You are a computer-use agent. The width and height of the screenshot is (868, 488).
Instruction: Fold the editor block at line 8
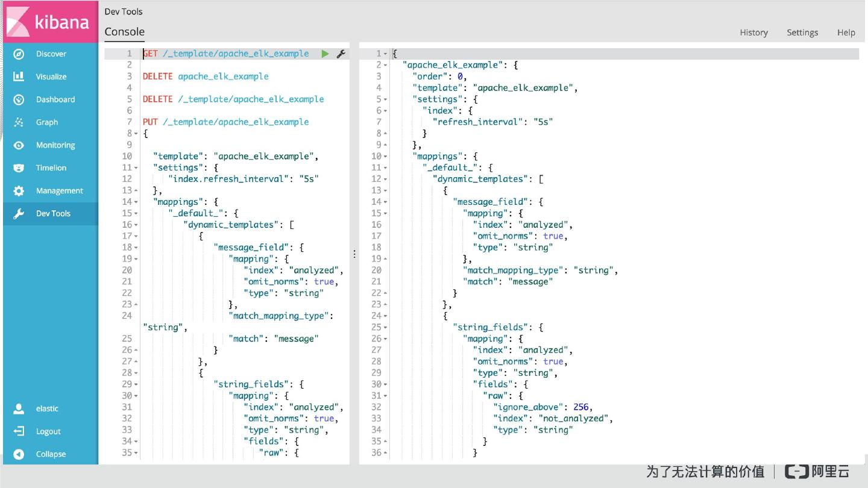[137, 134]
